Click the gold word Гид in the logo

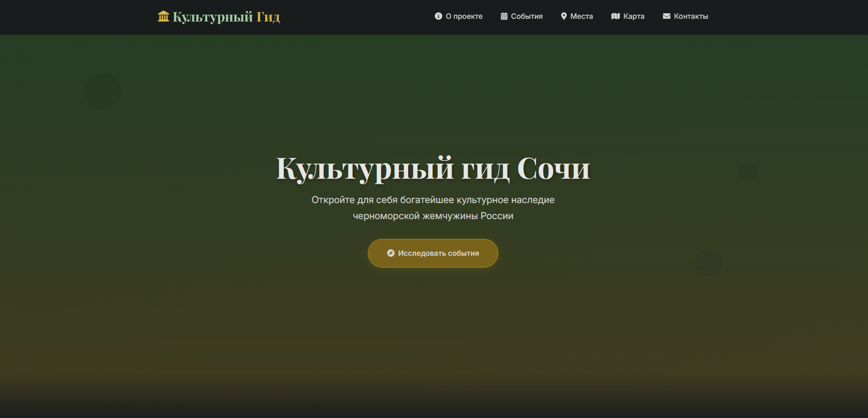click(268, 17)
